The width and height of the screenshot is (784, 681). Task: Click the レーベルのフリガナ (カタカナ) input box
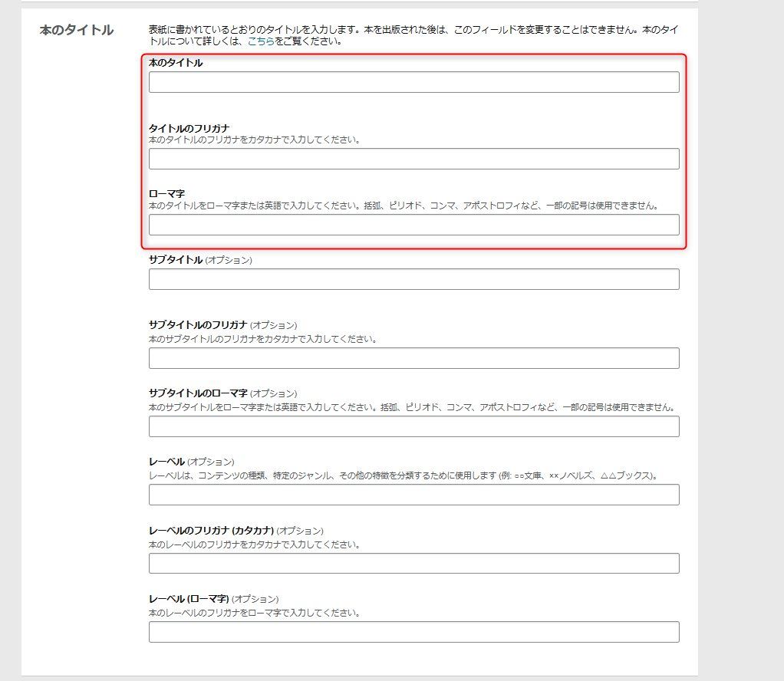414,563
